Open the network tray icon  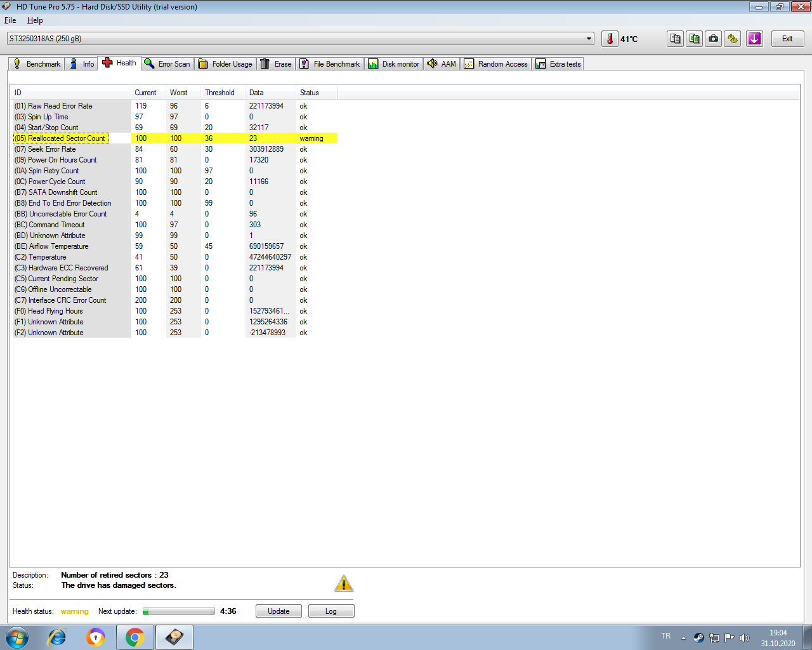pyautogui.click(x=714, y=638)
